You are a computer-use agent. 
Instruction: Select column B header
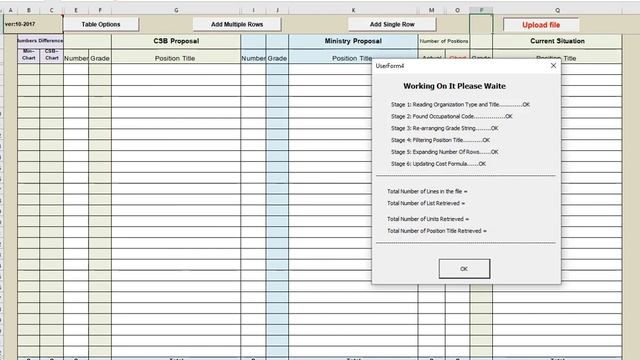(x=29, y=10)
